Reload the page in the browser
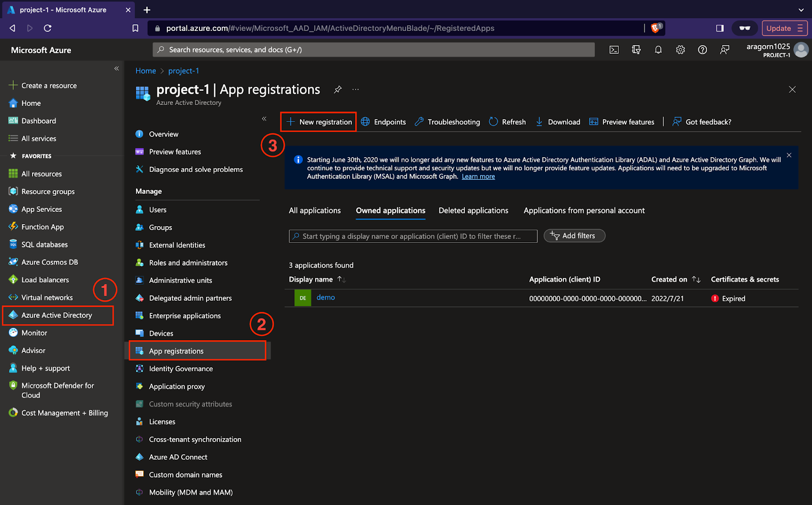Viewport: 812px width, 505px height. click(48, 28)
